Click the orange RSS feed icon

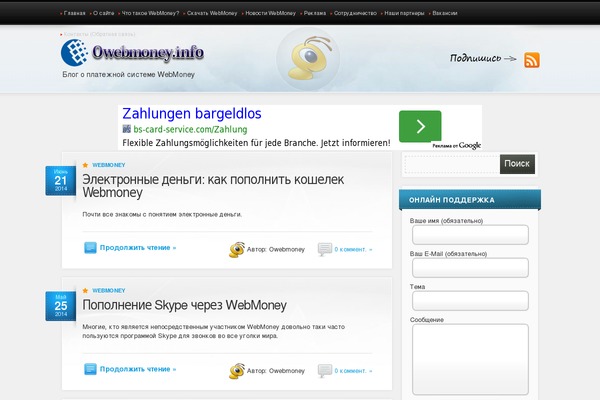(532, 60)
